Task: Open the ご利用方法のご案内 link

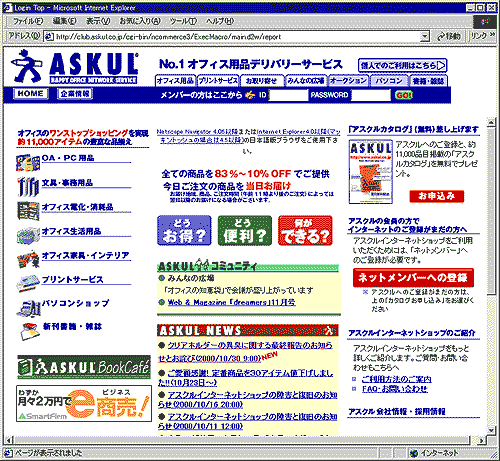Action: click(x=396, y=379)
